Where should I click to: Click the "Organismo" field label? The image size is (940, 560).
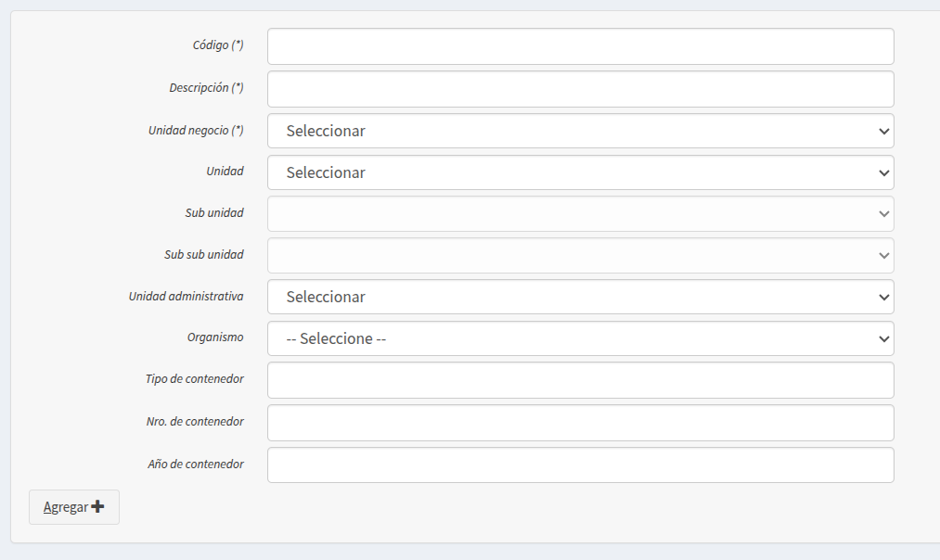215,337
